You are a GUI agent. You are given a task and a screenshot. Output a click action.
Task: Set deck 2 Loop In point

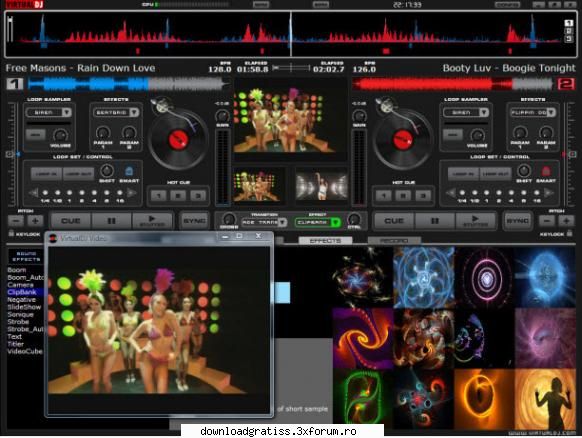(x=463, y=174)
